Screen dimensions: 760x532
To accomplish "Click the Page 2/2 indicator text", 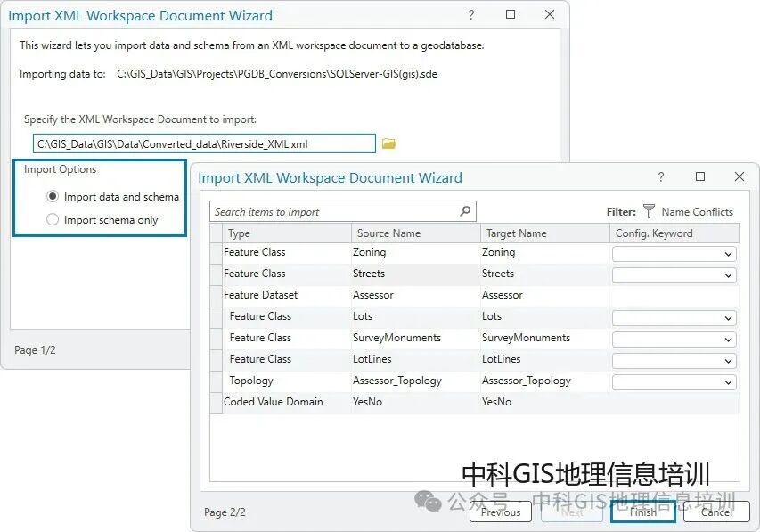I will pos(225,512).
